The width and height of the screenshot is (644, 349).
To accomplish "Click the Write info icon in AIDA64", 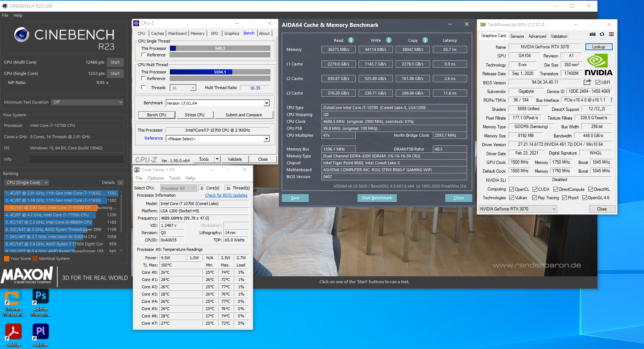I will click(389, 40).
